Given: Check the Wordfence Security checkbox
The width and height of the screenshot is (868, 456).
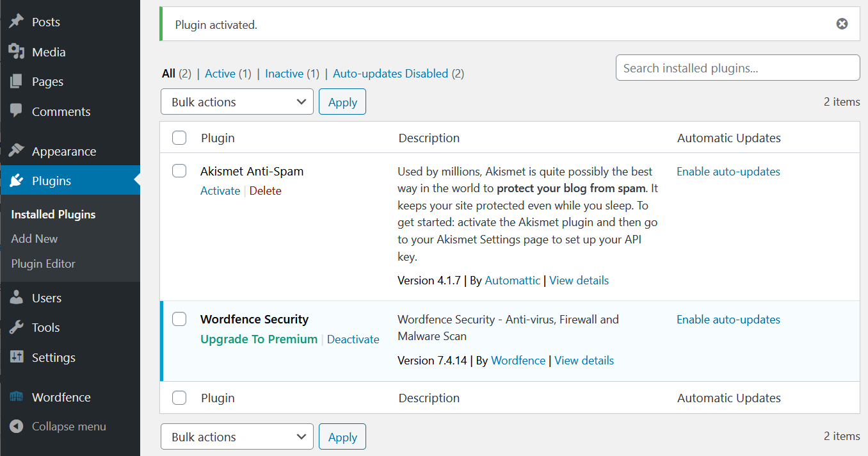Looking at the screenshot, I should [x=179, y=319].
